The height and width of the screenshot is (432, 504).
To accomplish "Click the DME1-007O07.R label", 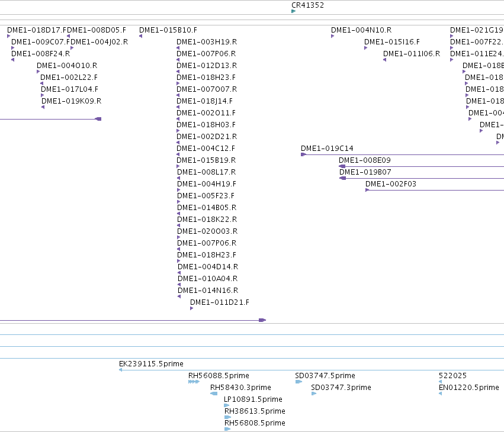I will 207,89.
